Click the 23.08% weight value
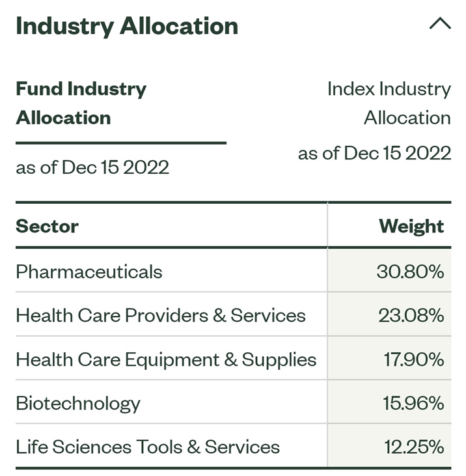The image size is (466, 476). tap(411, 315)
